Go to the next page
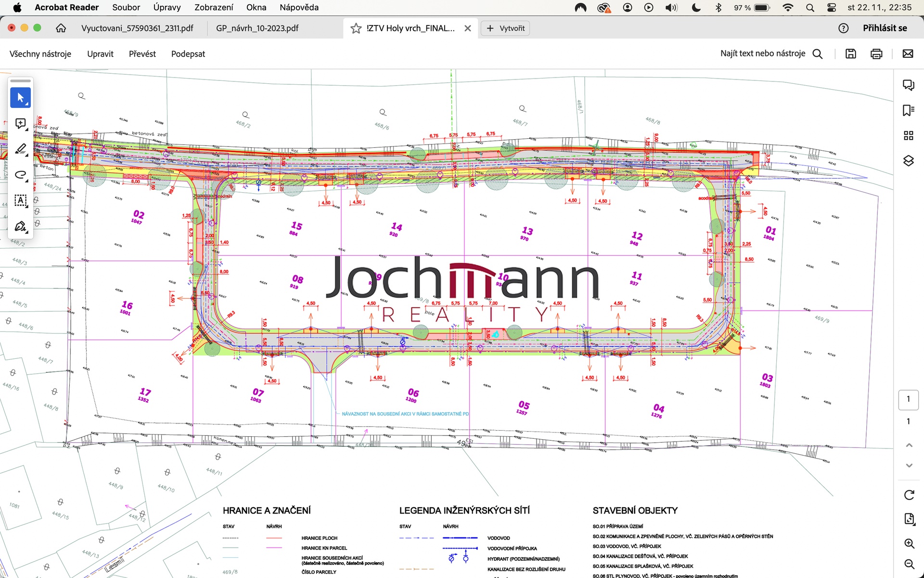This screenshot has height=578, width=924. (909, 465)
